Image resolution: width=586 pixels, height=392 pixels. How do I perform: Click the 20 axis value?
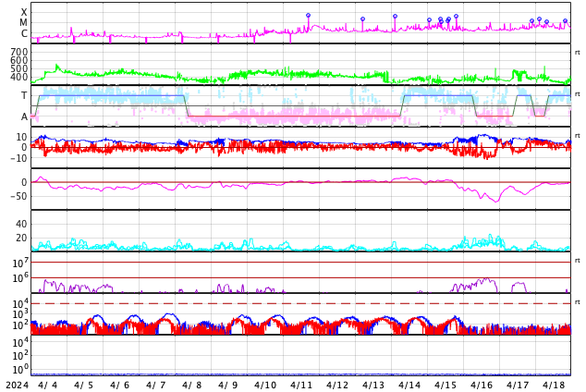21,238
